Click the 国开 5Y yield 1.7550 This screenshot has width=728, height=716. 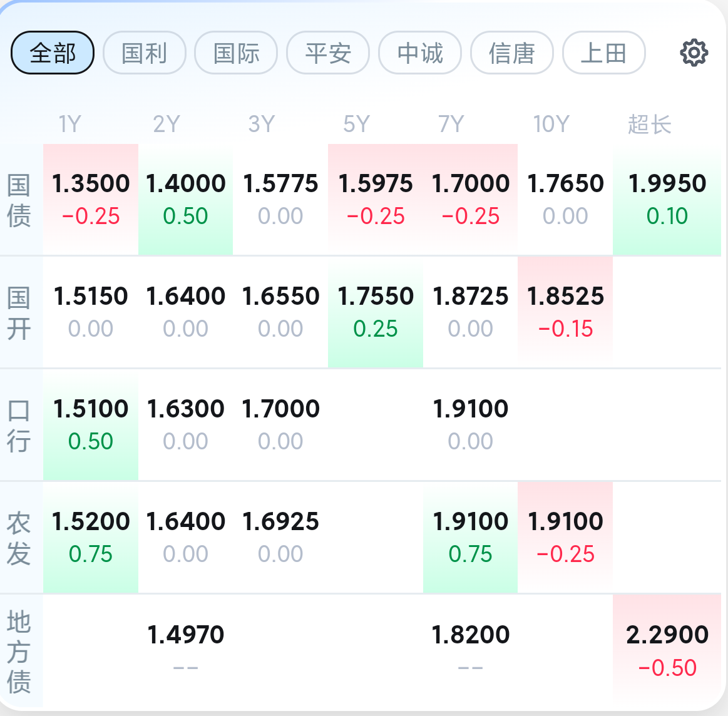[x=376, y=312]
